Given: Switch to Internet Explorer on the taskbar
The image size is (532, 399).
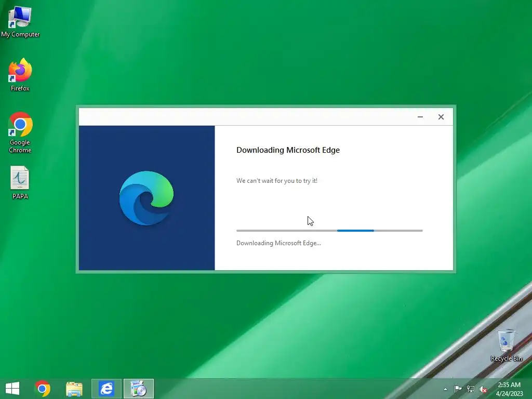Looking at the screenshot, I should pyautogui.click(x=106, y=389).
